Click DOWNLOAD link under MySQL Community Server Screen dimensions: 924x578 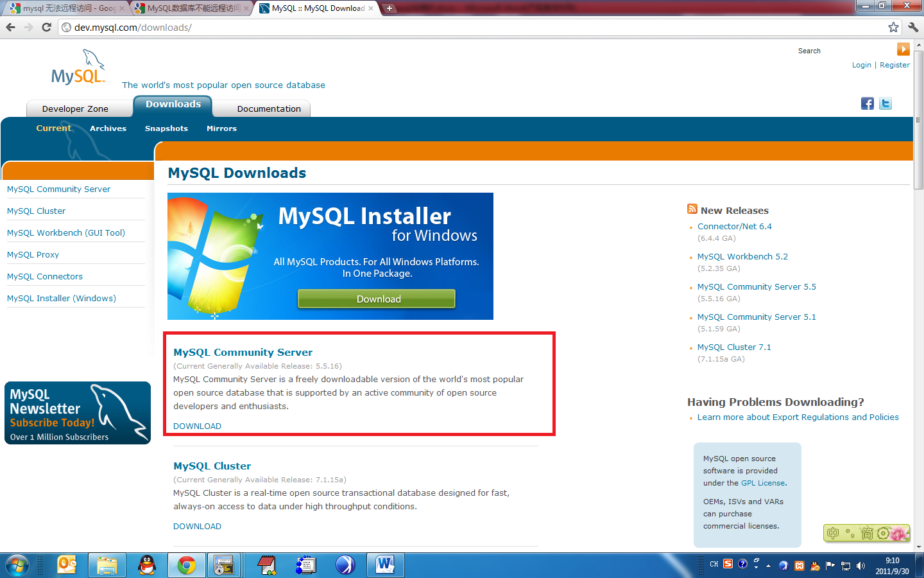[197, 426]
